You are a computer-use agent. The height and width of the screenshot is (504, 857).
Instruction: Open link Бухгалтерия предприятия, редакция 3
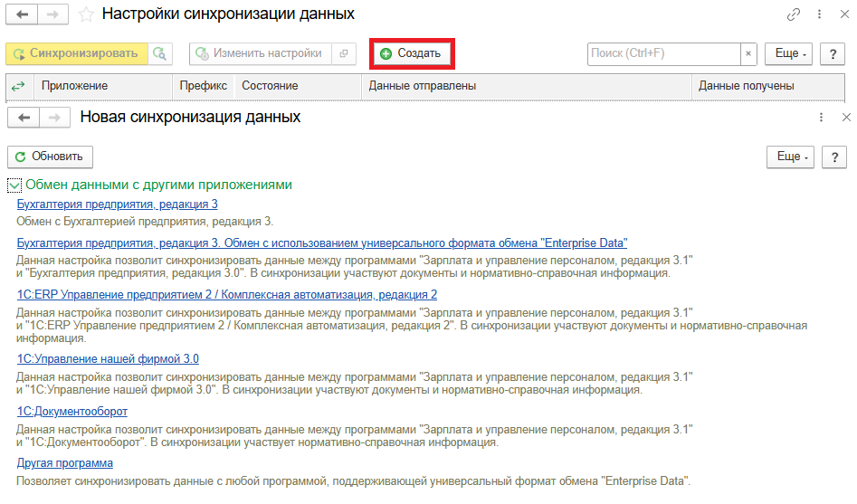tap(117, 204)
